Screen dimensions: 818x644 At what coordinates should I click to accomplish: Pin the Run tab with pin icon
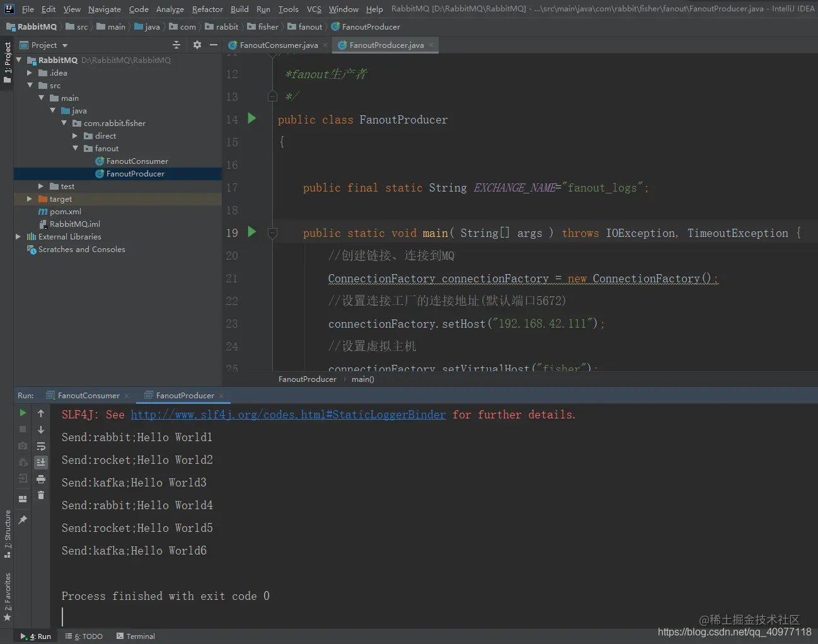23,520
